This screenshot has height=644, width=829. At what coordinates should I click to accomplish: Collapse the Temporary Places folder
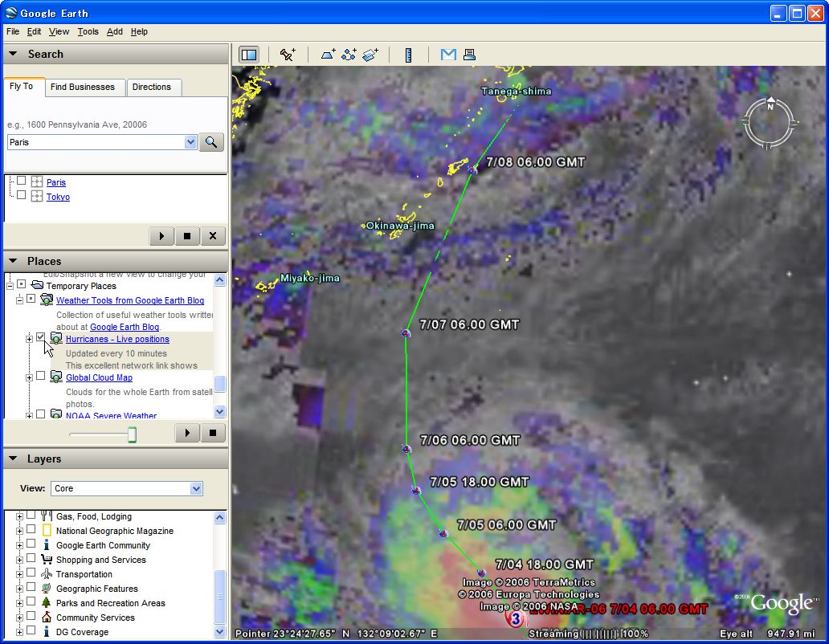10,287
